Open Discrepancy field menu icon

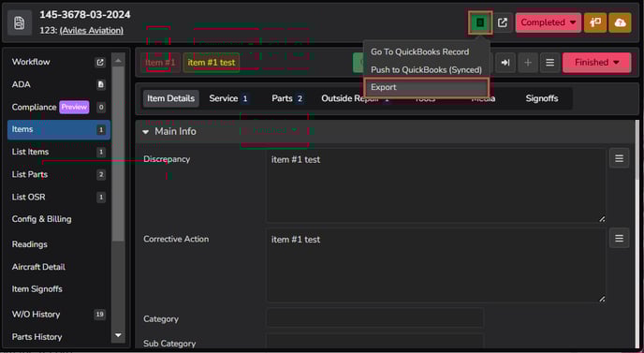[x=619, y=158]
